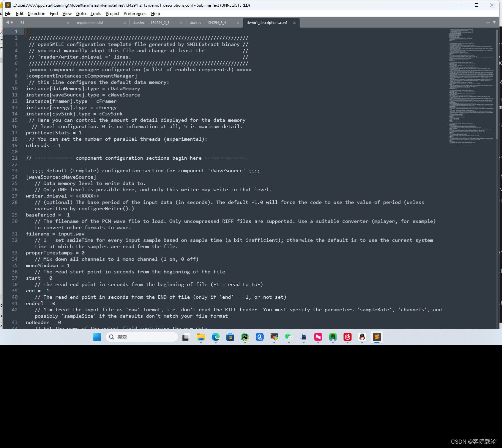
Task: Open File Explorer from taskbar
Action: 201,337
